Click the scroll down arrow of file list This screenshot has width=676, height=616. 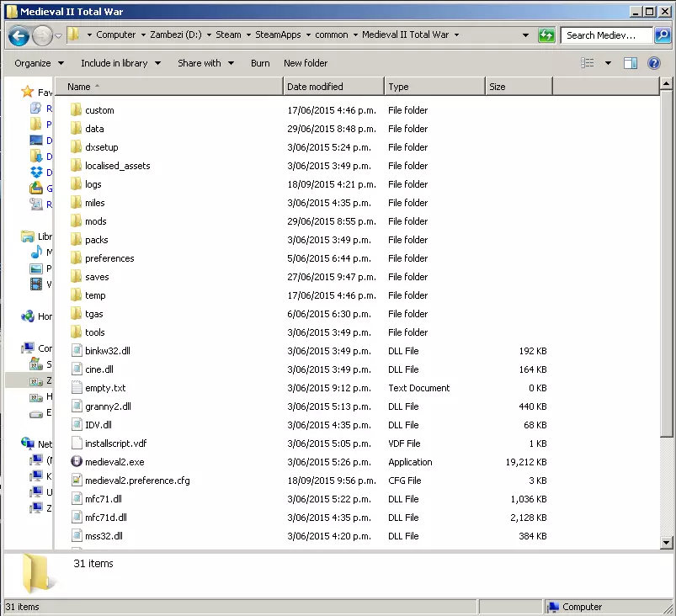click(666, 543)
